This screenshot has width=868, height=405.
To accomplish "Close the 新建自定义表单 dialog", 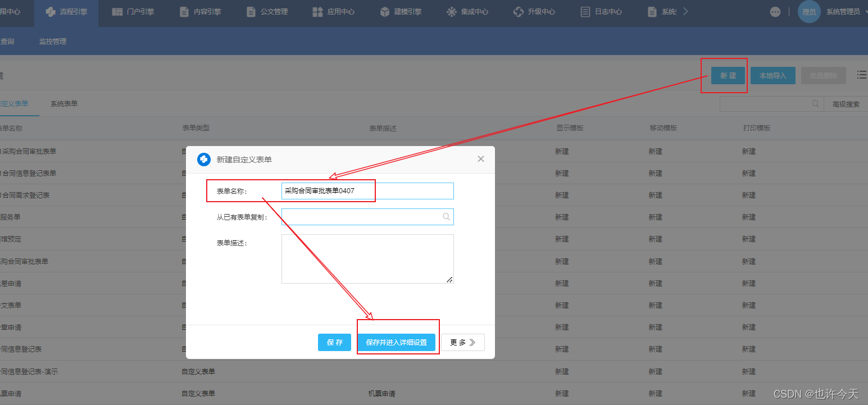I will click(x=481, y=159).
